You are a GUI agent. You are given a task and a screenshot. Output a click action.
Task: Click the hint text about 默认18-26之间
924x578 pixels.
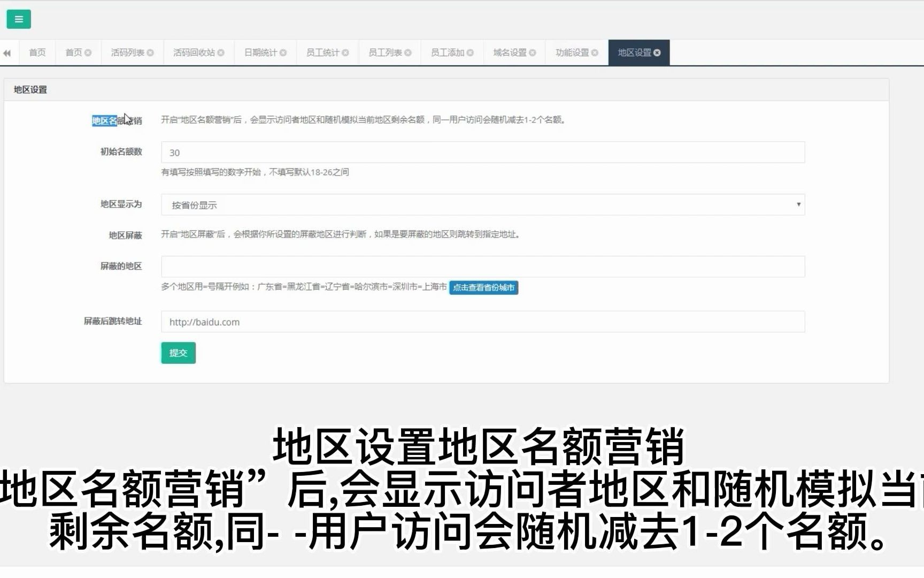click(255, 172)
